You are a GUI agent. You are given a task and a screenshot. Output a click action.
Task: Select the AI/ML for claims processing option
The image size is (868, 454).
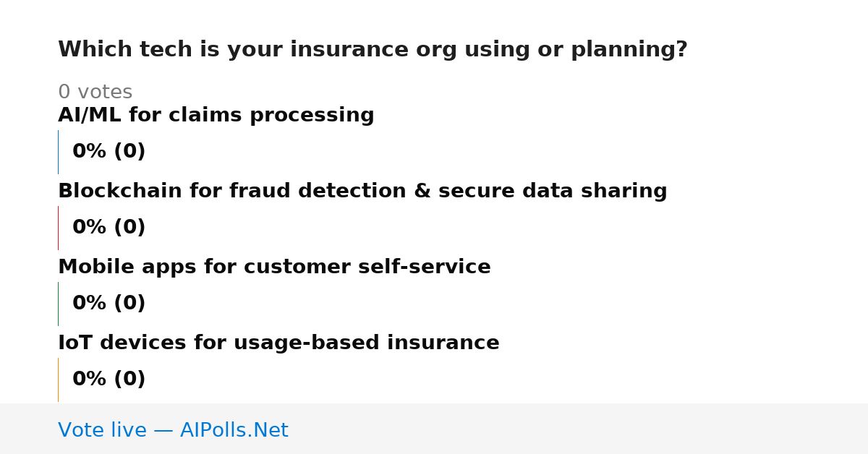[x=216, y=116]
